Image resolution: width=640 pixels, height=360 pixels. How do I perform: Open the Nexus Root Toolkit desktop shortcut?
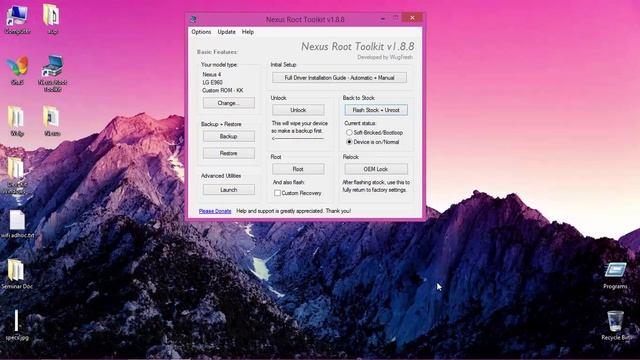tap(52, 73)
